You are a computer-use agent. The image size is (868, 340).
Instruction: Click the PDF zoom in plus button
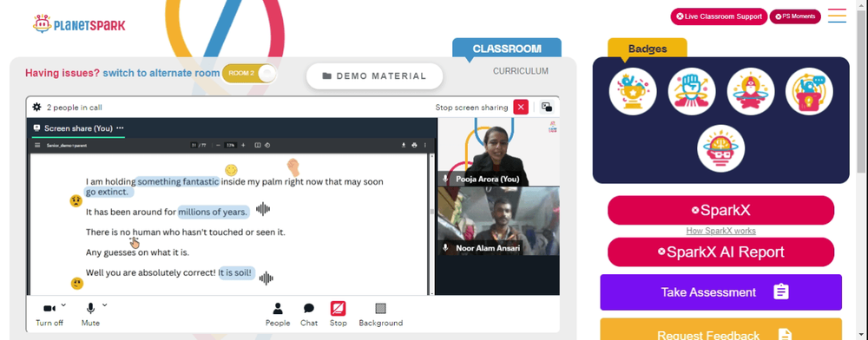243,146
